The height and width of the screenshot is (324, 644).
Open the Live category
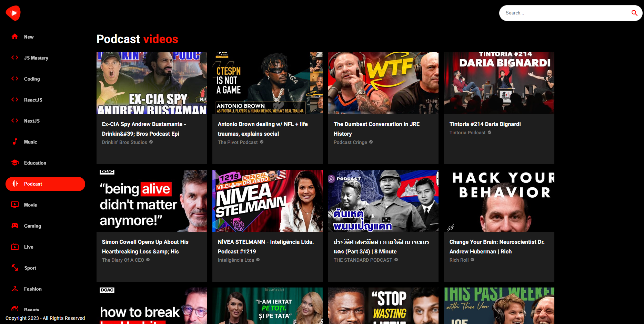coord(45,247)
